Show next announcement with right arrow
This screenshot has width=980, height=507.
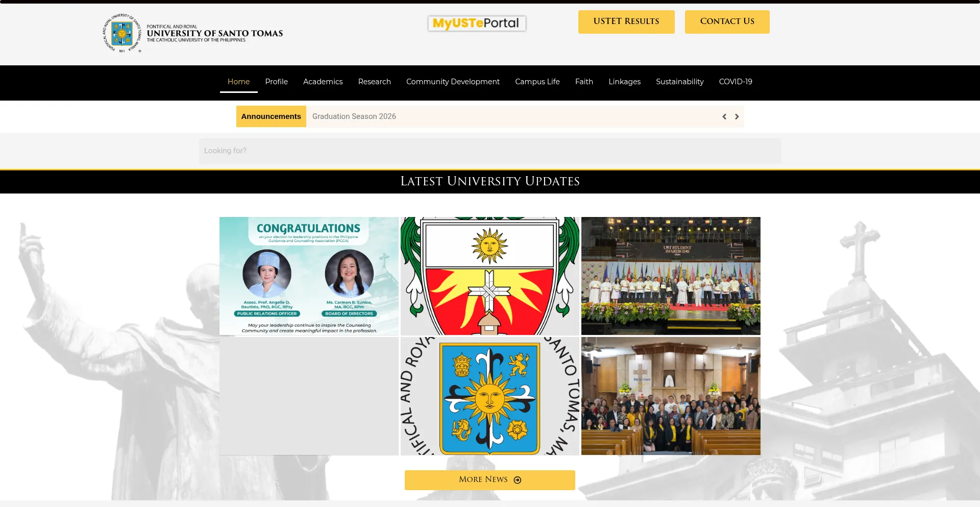tap(737, 116)
